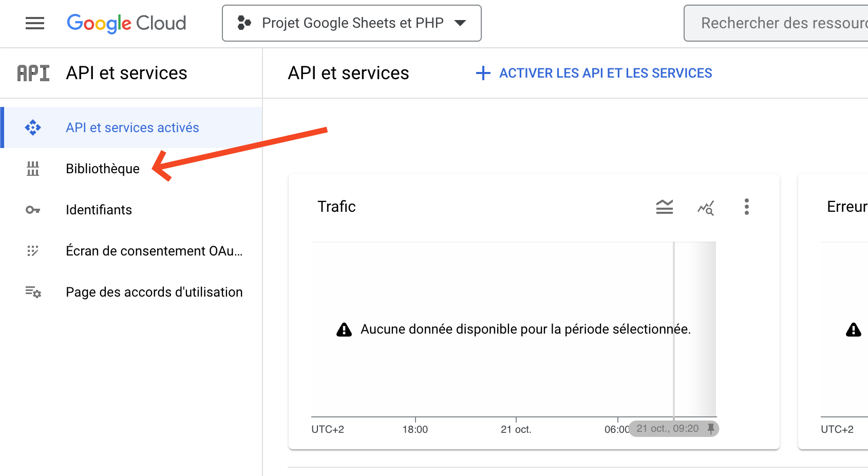Open the Trafic card three-dot menu

pos(746,207)
